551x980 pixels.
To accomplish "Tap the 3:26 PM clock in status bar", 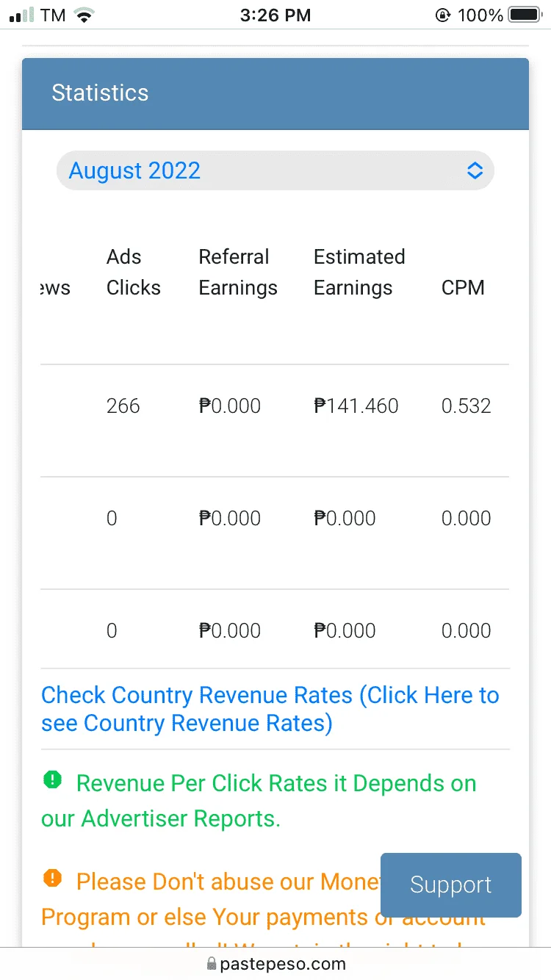I will pyautogui.click(x=275, y=15).
